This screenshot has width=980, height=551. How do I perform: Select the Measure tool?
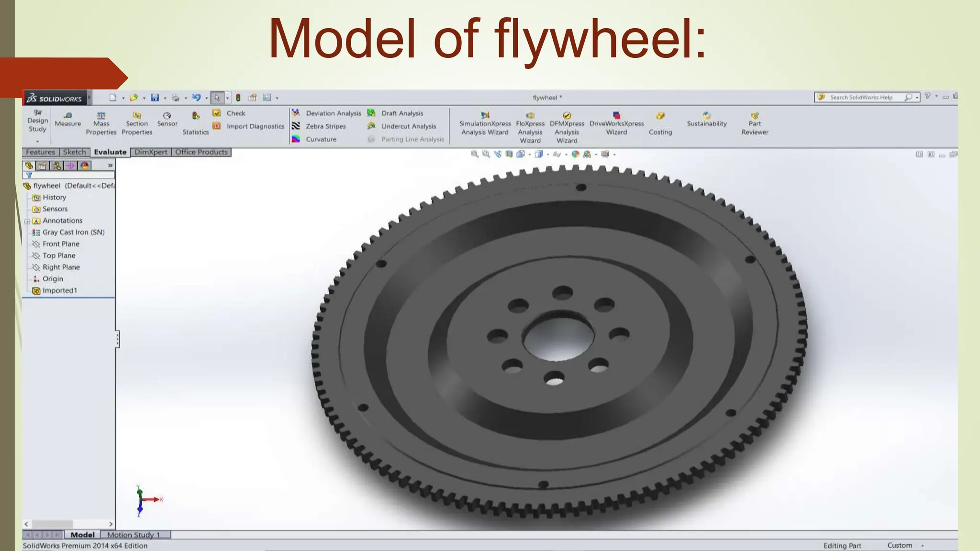(x=67, y=120)
